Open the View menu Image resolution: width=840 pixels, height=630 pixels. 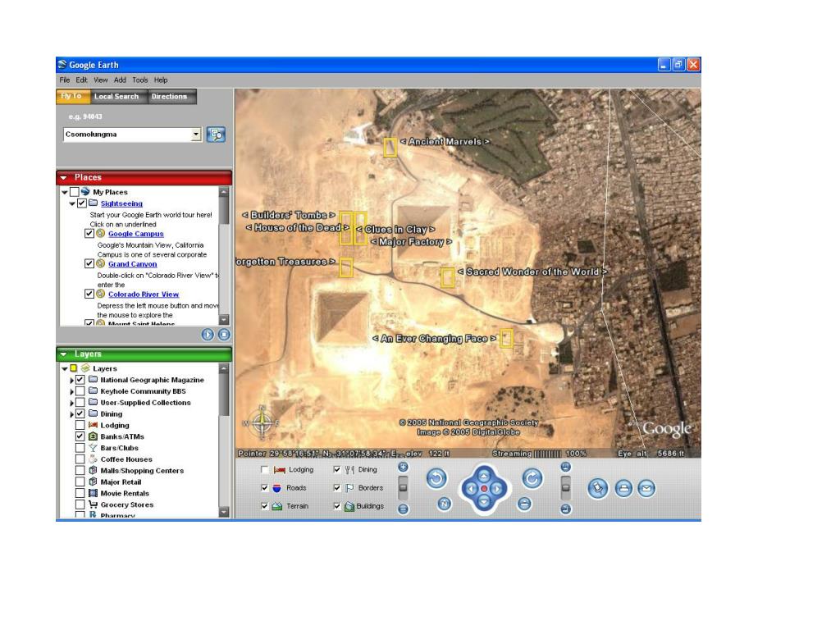point(101,80)
